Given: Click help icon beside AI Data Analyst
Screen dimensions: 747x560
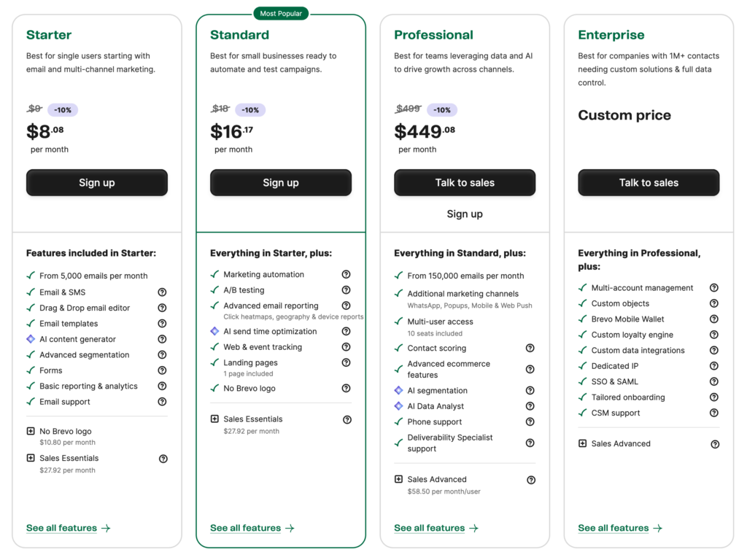Looking at the screenshot, I should [530, 406].
